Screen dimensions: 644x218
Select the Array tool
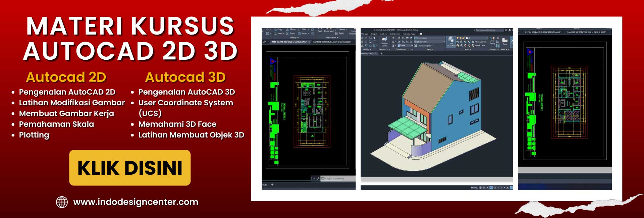click(x=303, y=34)
